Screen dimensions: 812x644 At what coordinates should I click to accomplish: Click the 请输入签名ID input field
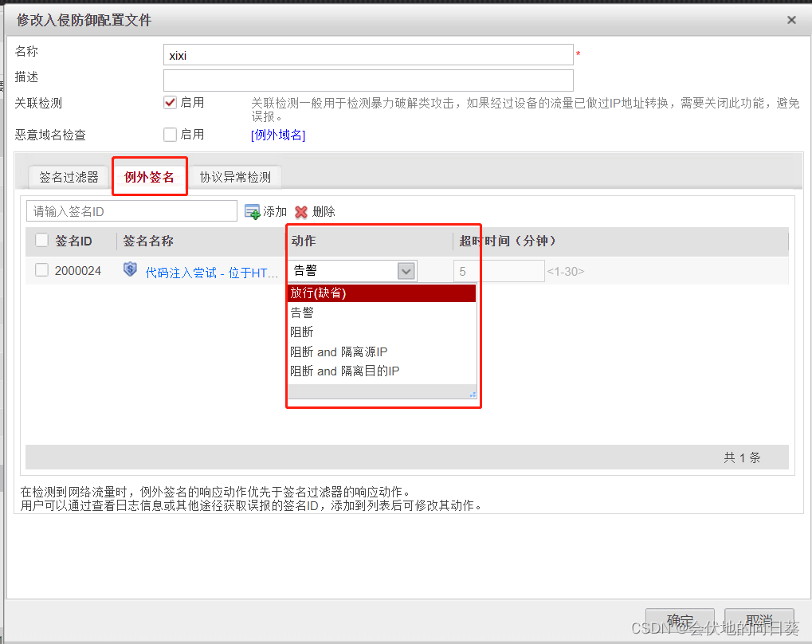click(131, 210)
